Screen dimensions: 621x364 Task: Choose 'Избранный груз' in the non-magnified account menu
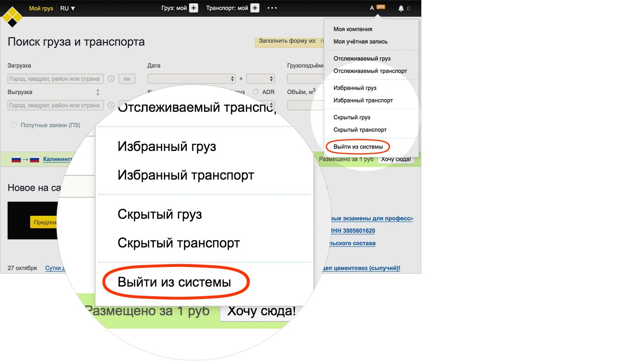354,88
